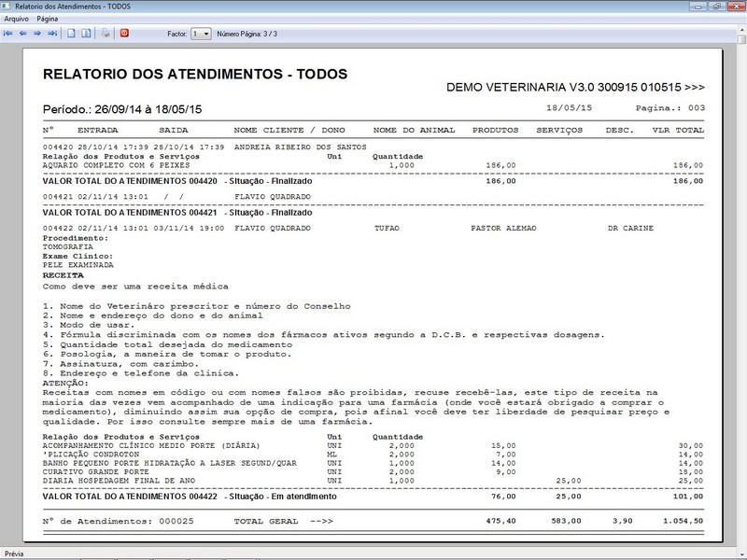This screenshot has height=560, width=747.
Task: Click 'VALOR TOTAL DO ATENDIMENTOS 004420' line
Action: click(373, 181)
